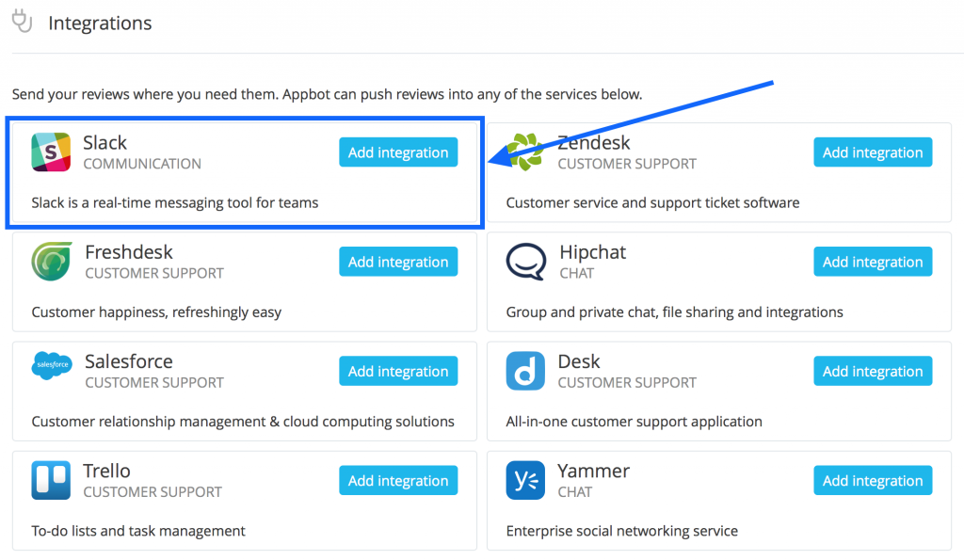The width and height of the screenshot is (964, 560).
Task: Click CUSTOMER SUPPORT label under Desk
Action: pyautogui.click(x=627, y=382)
